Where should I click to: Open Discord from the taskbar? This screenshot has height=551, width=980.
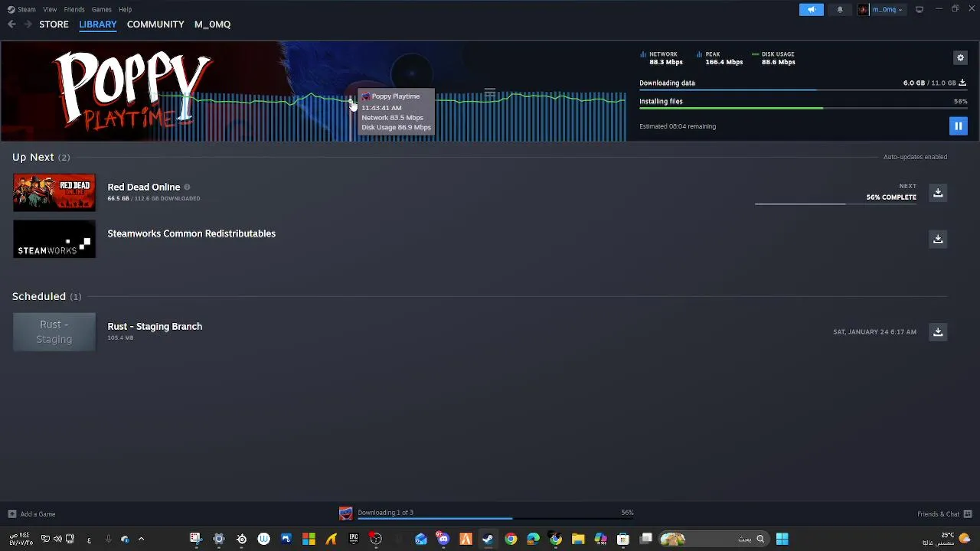(x=443, y=539)
